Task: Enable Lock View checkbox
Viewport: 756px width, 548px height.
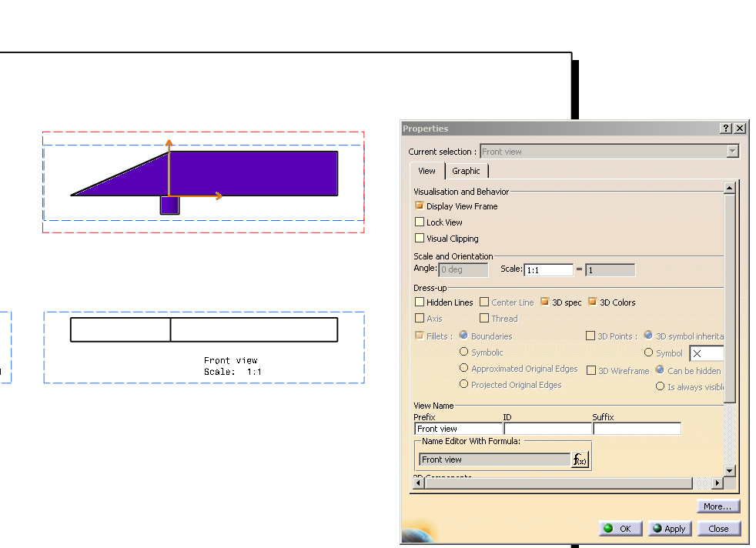Action: 420,222
